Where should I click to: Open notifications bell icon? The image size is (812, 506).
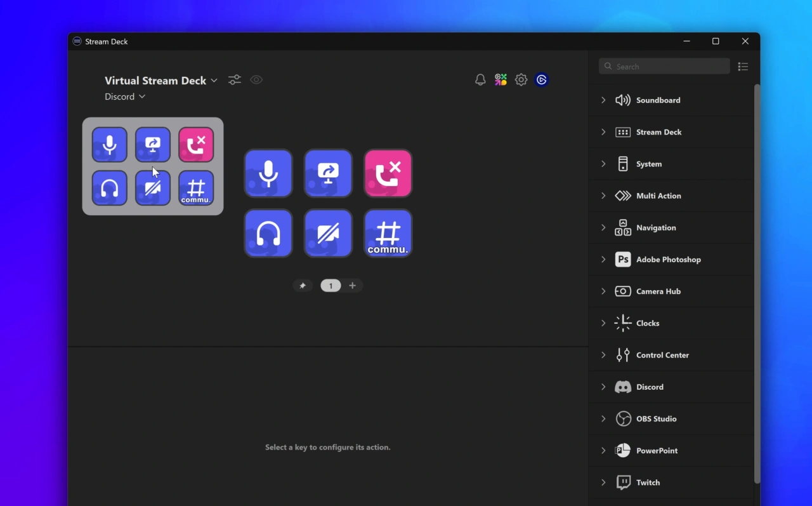480,80
